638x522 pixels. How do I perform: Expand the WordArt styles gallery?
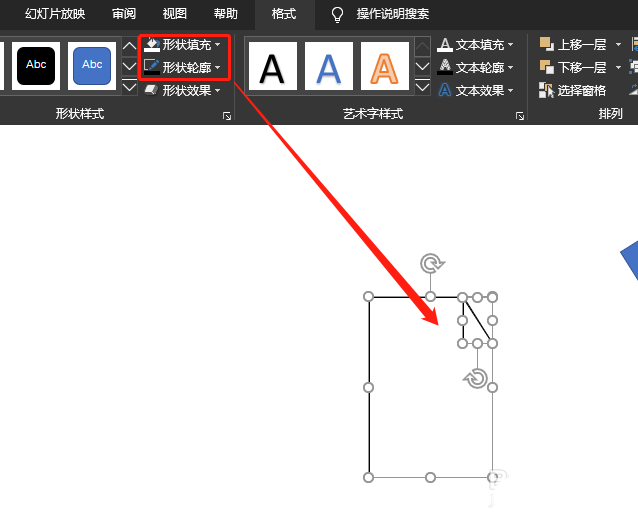(422, 87)
